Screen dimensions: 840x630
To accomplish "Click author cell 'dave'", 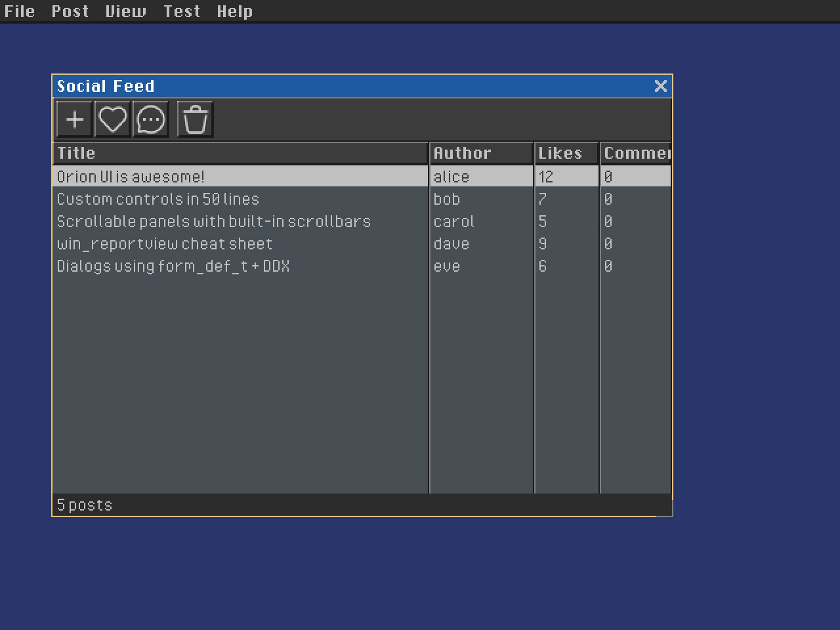I will point(451,243).
